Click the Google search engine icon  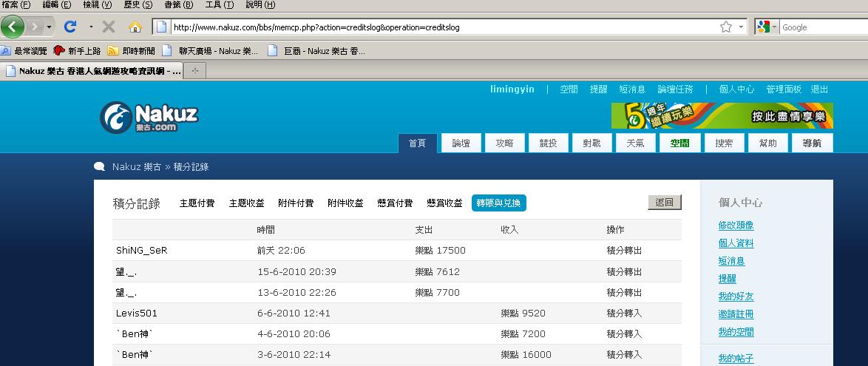pos(764,27)
